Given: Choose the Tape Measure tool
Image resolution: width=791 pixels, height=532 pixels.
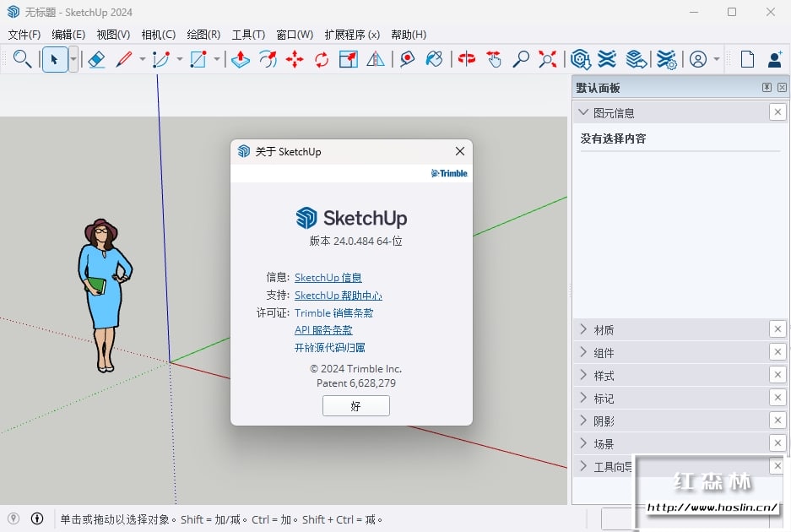Looking at the screenshot, I should (407, 59).
